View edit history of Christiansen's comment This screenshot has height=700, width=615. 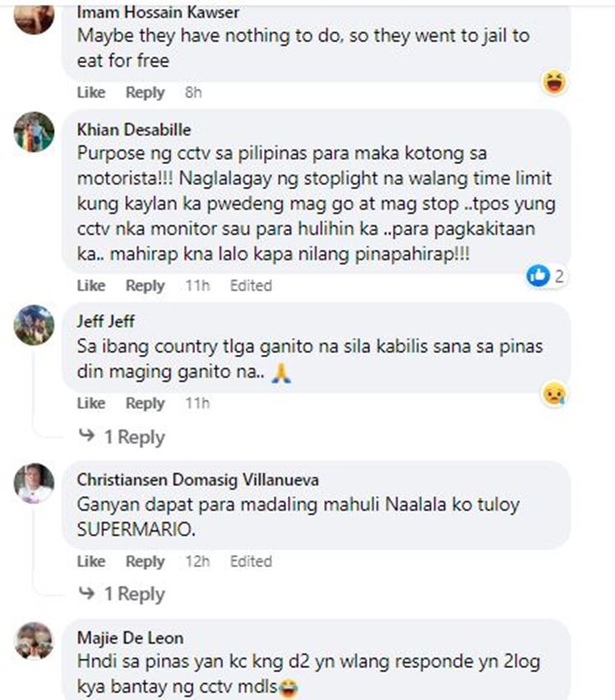click(x=251, y=561)
